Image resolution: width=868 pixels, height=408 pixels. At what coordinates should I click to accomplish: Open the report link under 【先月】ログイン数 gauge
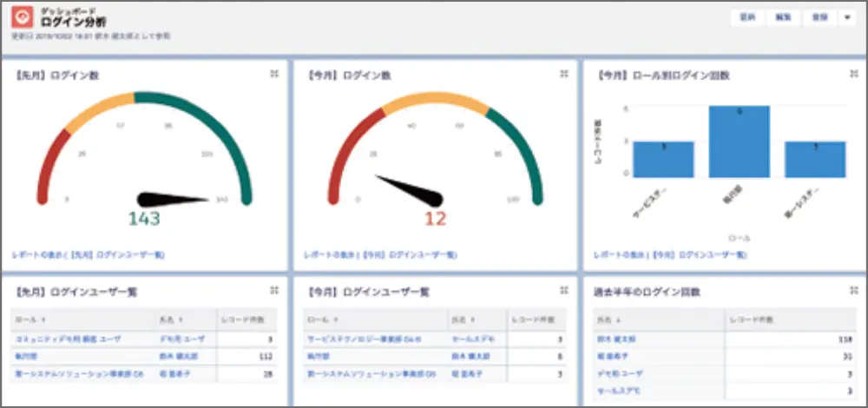(89, 255)
